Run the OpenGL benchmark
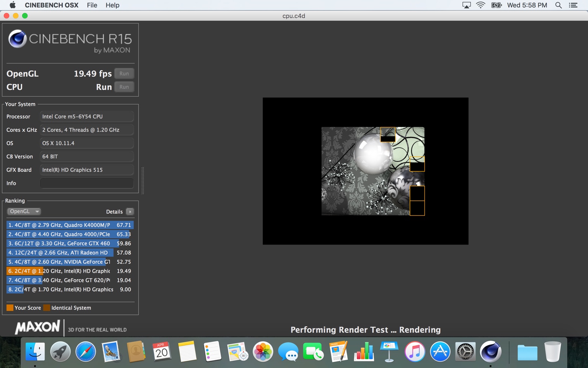 [124, 74]
